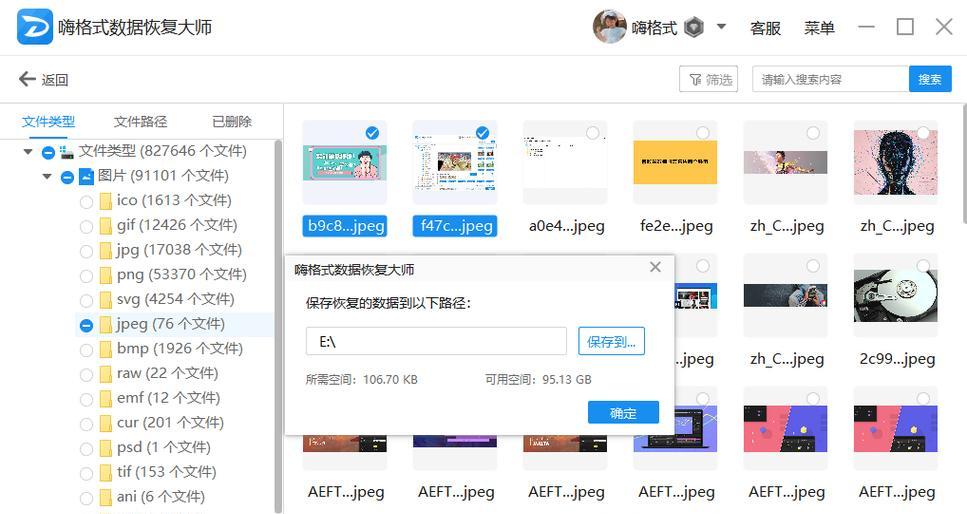Click the save path field showing E:\
The image size is (967, 514).
[x=436, y=341]
